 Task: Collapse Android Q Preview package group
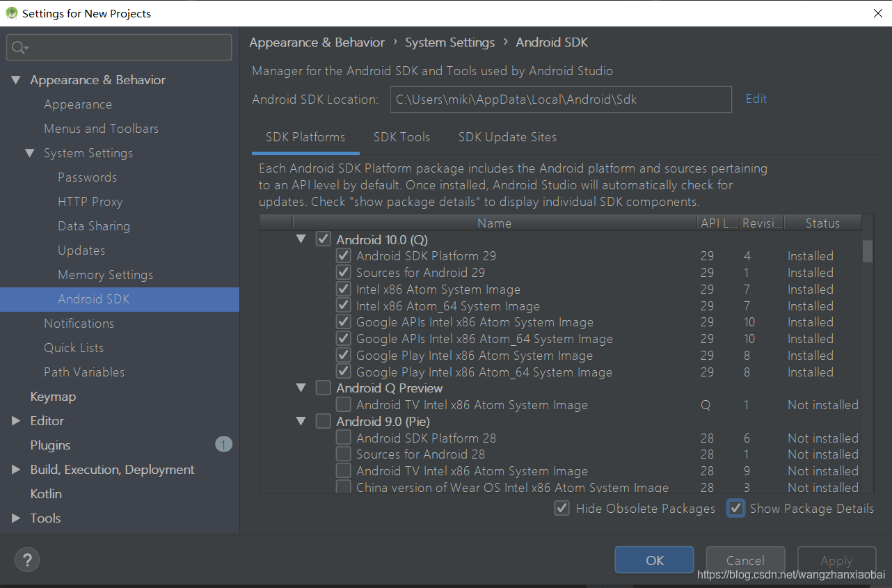pyautogui.click(x=301, y=388)
